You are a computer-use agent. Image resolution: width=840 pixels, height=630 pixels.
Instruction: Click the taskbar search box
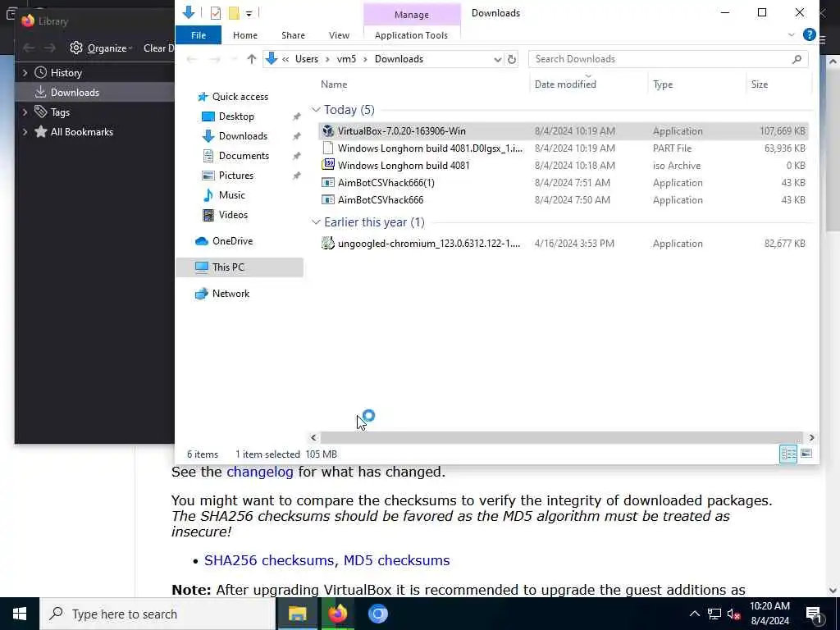point(157,614)
